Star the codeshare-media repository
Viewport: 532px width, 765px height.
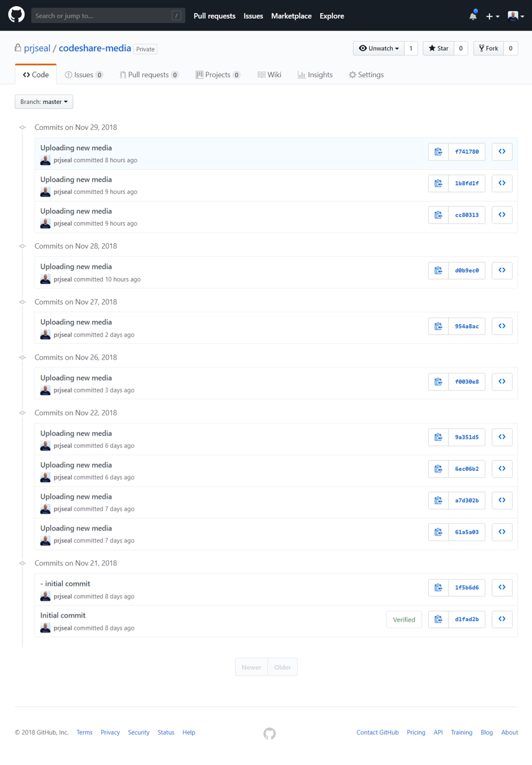point(438,49)
